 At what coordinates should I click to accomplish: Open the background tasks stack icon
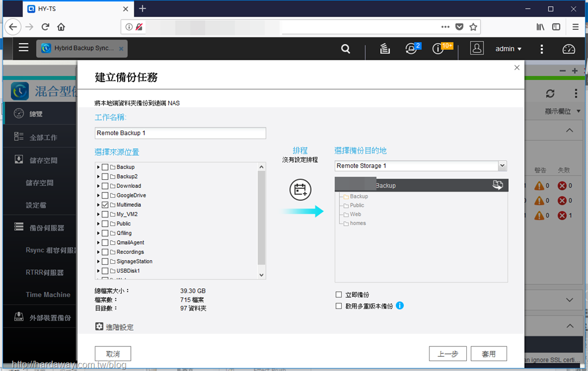[x=385, y=49]
